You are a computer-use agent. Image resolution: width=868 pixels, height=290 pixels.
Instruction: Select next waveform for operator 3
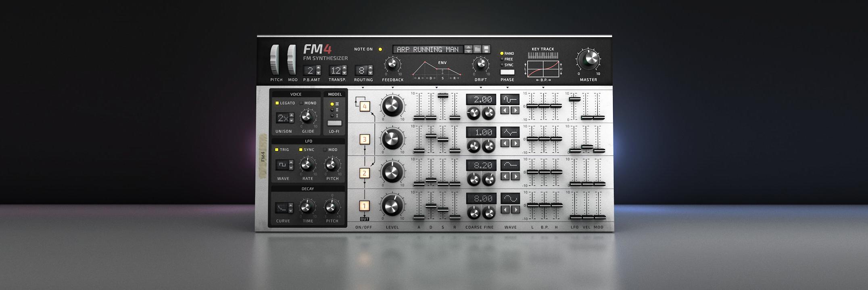[515, 143]
